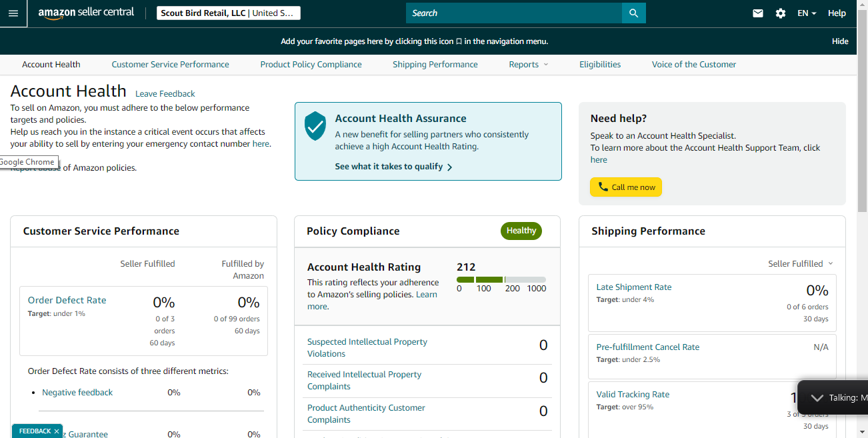Click the Fulfilled by Amazon column header
Screen dimensions: 868x438
[x=243, y=270]
